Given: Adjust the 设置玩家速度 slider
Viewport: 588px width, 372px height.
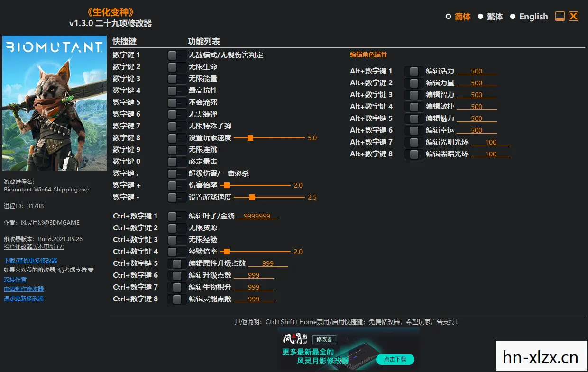Looking at the screenshot, I should (x=269, y=138).
